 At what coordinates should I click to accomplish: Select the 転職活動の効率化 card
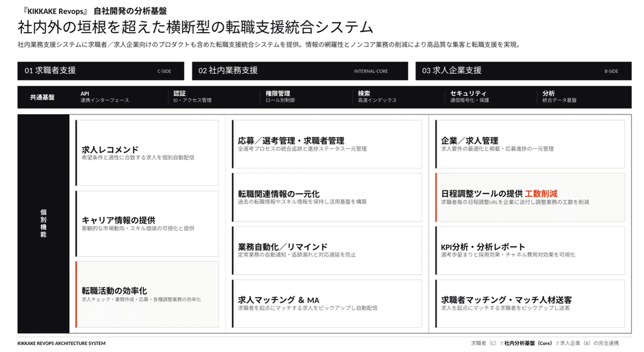point(147,294)
